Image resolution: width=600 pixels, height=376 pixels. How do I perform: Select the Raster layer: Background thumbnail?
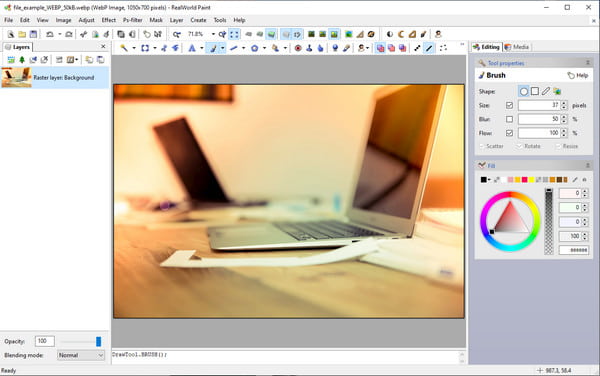point(16,77)
